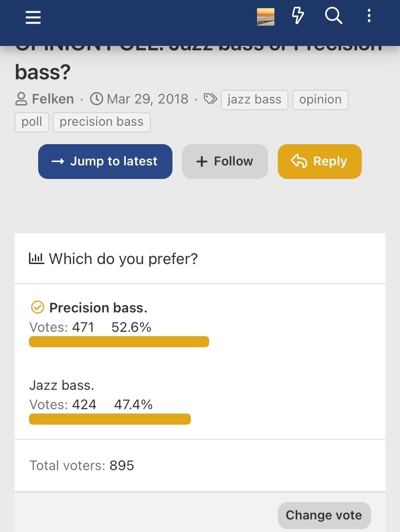Screen dimensions: 400x532
Task: Select the opinion tag
Action: [320, 100]
